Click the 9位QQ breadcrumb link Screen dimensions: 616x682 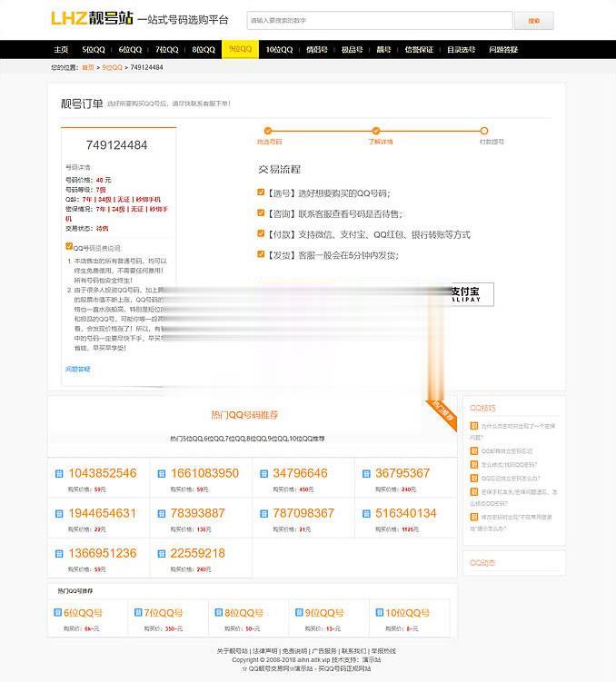(x=112, y=67)
